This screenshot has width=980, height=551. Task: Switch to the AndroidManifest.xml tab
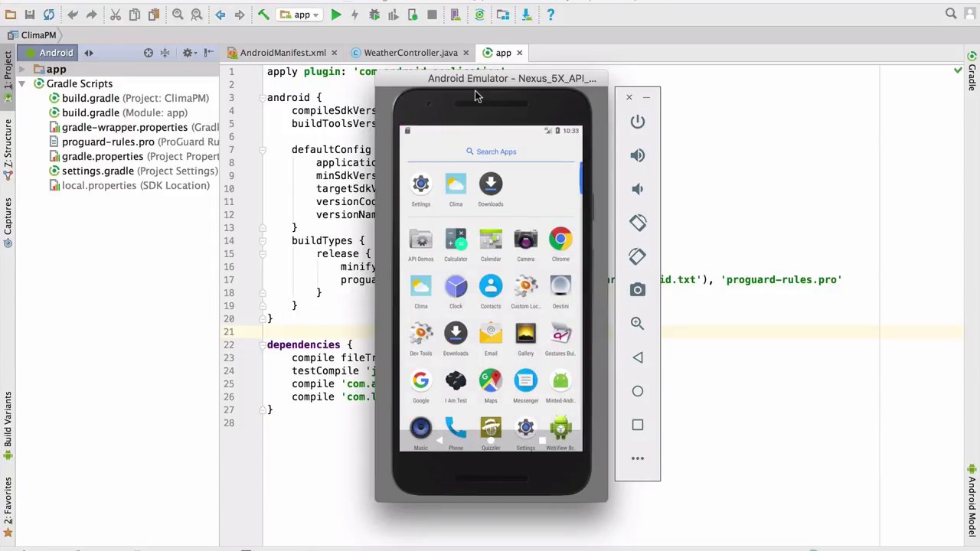283,53
